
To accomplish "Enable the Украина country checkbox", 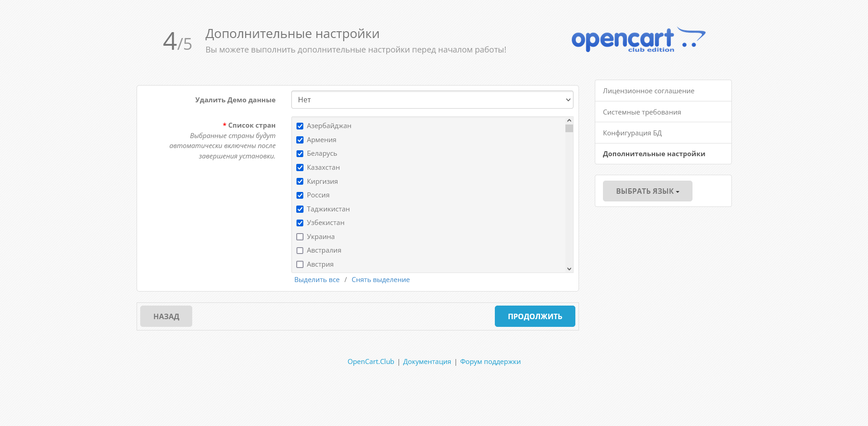I will 300,236.
